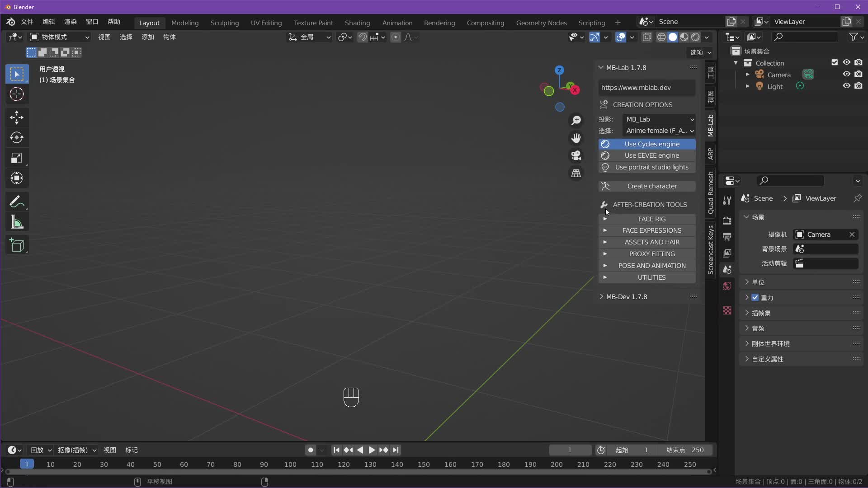Viewport: 868px width, 488px height.
Task: Open the 渲染 (Render) menu
Action: pos(70,22)
